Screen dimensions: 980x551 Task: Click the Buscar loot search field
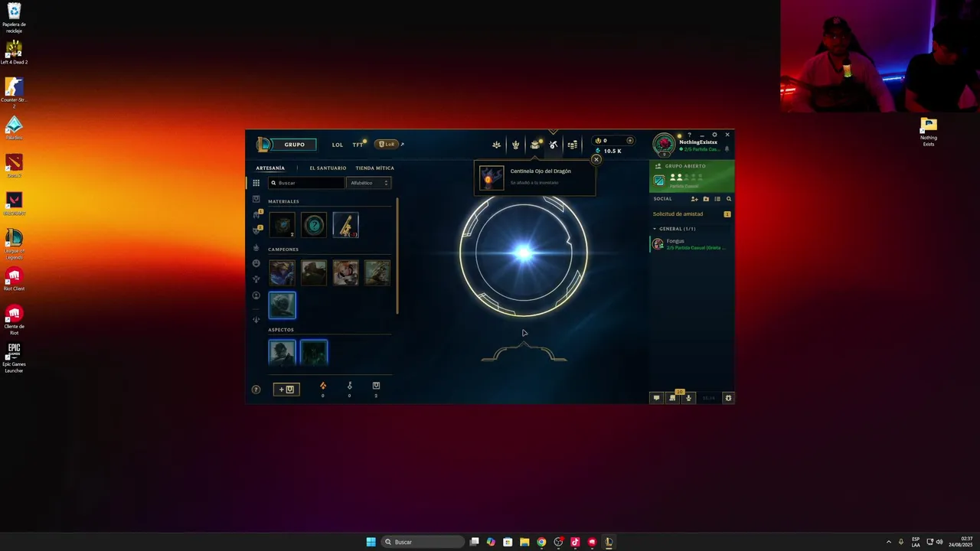tap(306, 183)
